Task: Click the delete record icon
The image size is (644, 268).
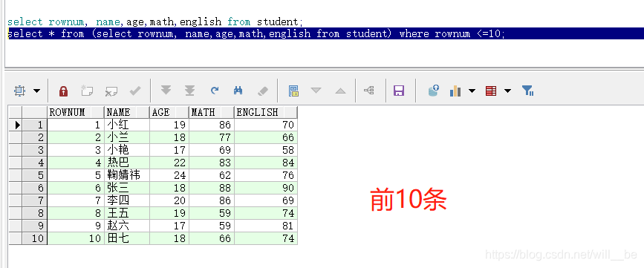Action: pyautogui.click(x=111, y=91)
